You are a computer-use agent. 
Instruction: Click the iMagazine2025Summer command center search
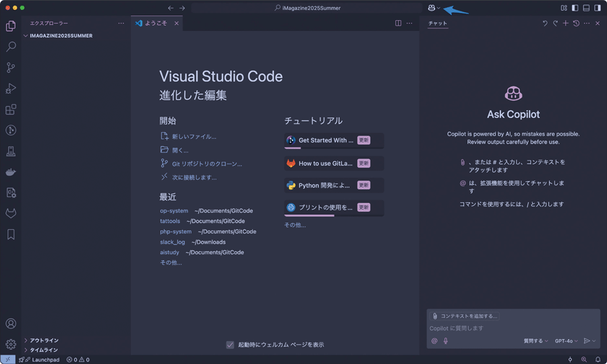click(x=307, y=7)
